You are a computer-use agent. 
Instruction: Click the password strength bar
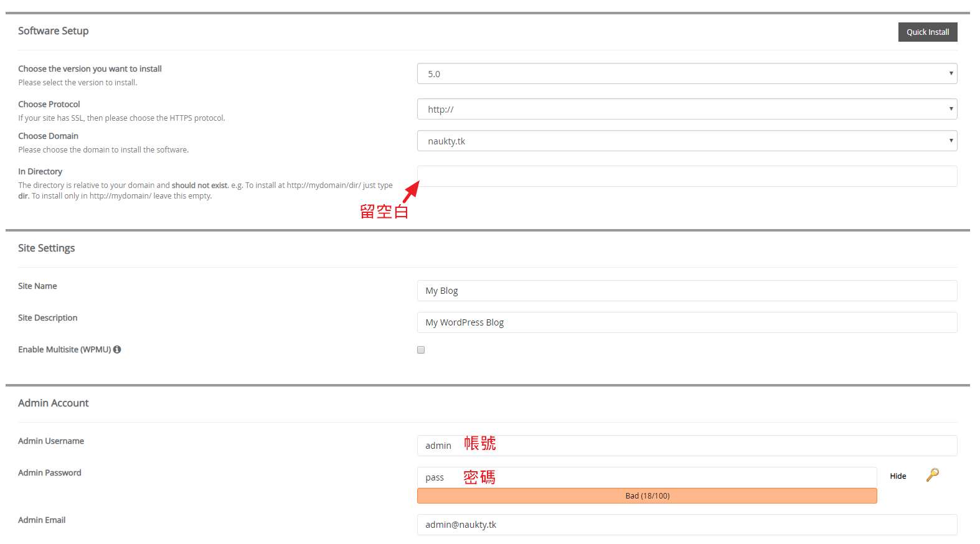coord(646,496)
